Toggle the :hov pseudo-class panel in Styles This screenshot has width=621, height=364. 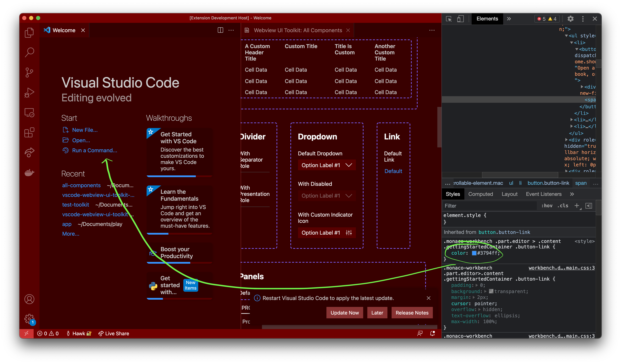click(x=547, y=206)
